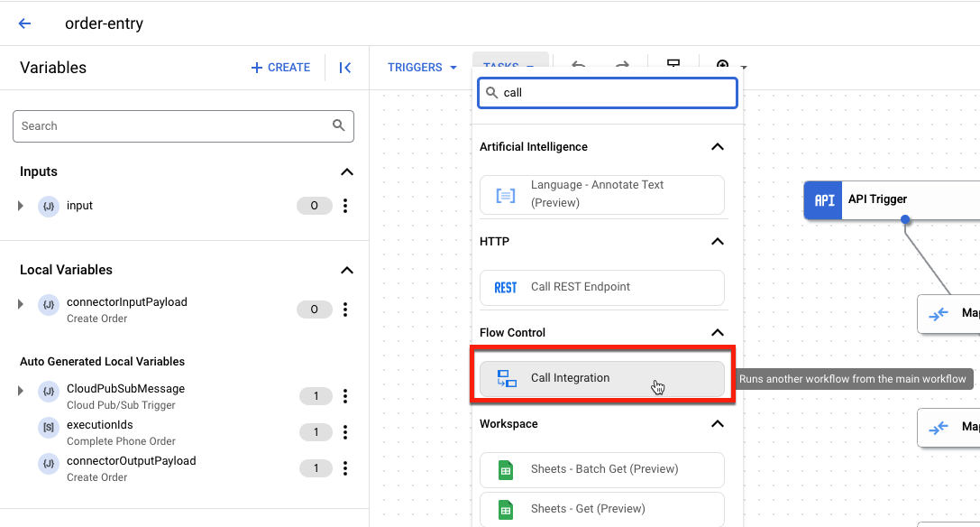Choose the Call REST Endpoint task
This screenshot has width=980, height=527.
[x=602, y=288]
